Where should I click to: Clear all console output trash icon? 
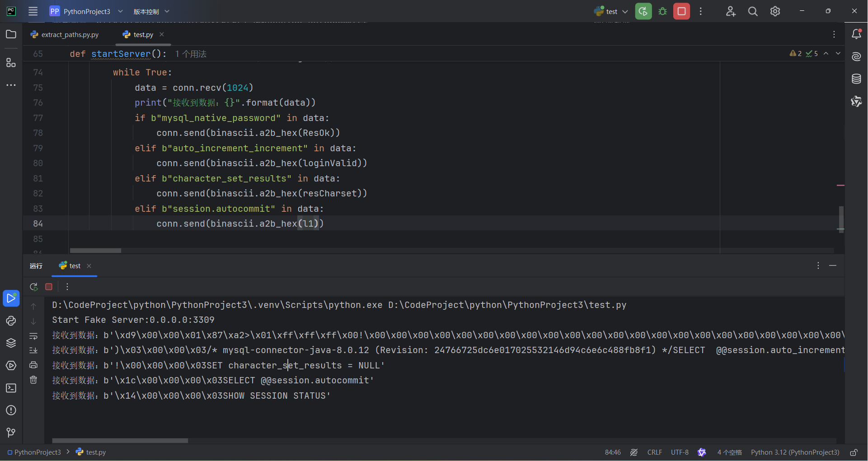tap(33, 380)
